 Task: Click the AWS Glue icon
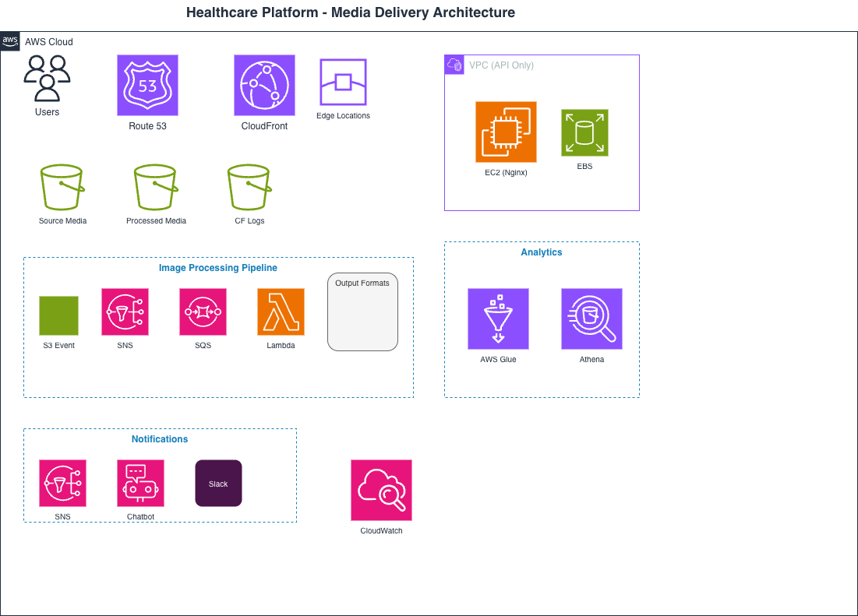coord(498,319)
